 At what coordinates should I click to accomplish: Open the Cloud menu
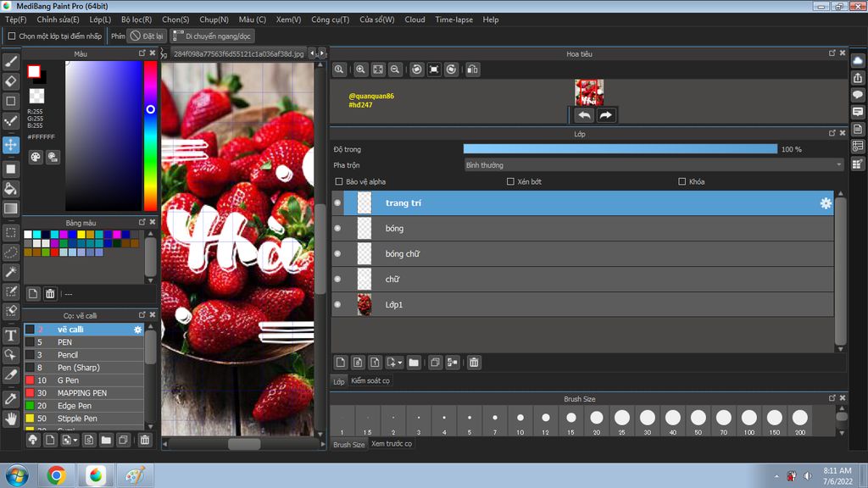[x=415, y=19]
